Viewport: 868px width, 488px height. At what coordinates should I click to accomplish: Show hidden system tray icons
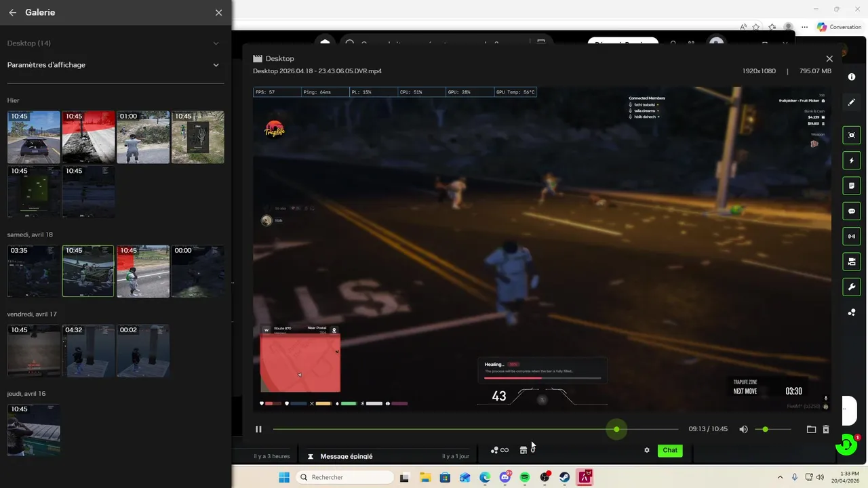pyautogui.click(x=780, y=477)
